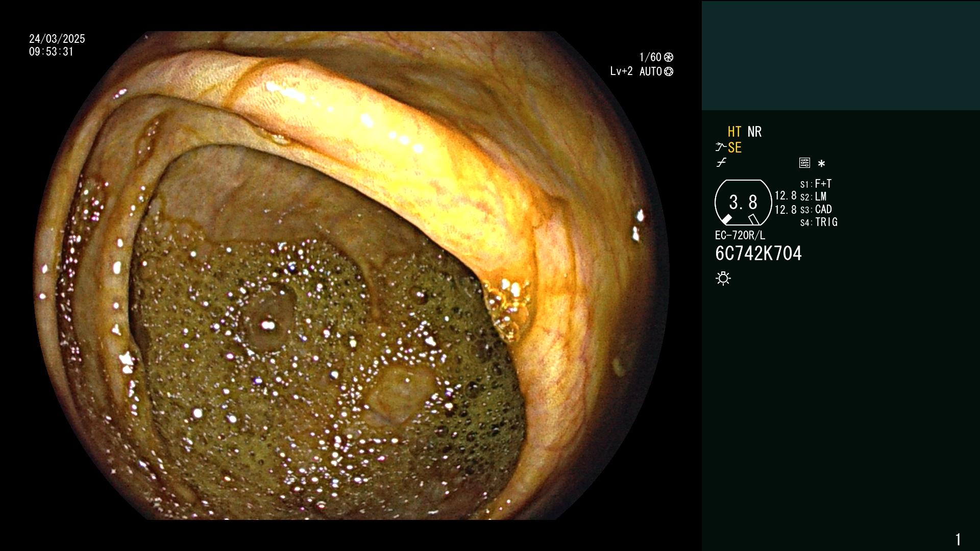Toggle the NR noise reduction indicator
The height and width of the screenshot is (551, 980).
coord(754,132)
